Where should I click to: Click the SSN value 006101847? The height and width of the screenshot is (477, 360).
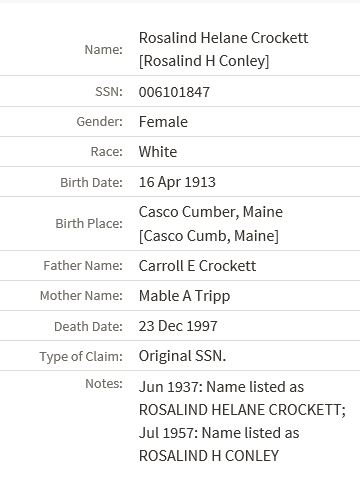pos(174,92)
